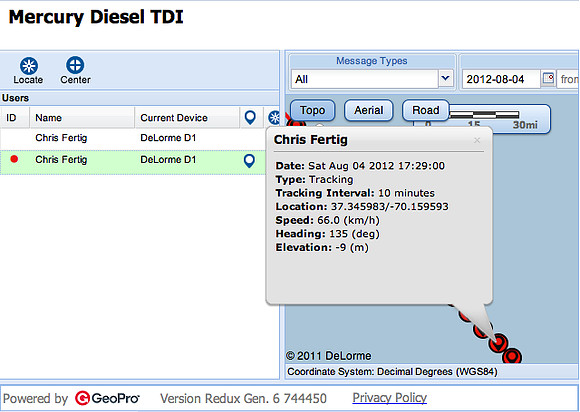Click the locate column header icon
This screenshot has width=580, height=412.
click(274, 118)
